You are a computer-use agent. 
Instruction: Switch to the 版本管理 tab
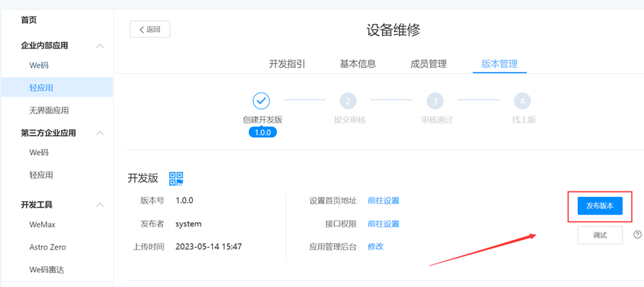pyautogui.click(x=500, y=64)
